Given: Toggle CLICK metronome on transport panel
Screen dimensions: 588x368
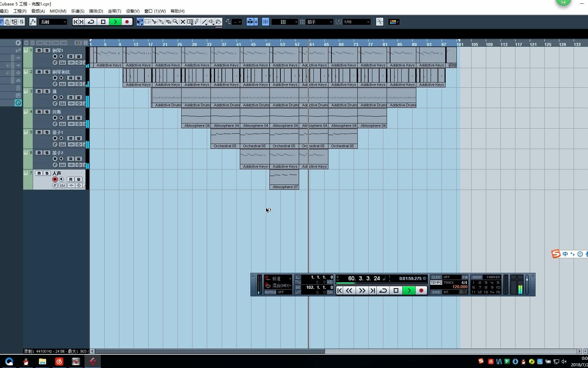Looking at the screenshot, I should (x=436, y=277).
